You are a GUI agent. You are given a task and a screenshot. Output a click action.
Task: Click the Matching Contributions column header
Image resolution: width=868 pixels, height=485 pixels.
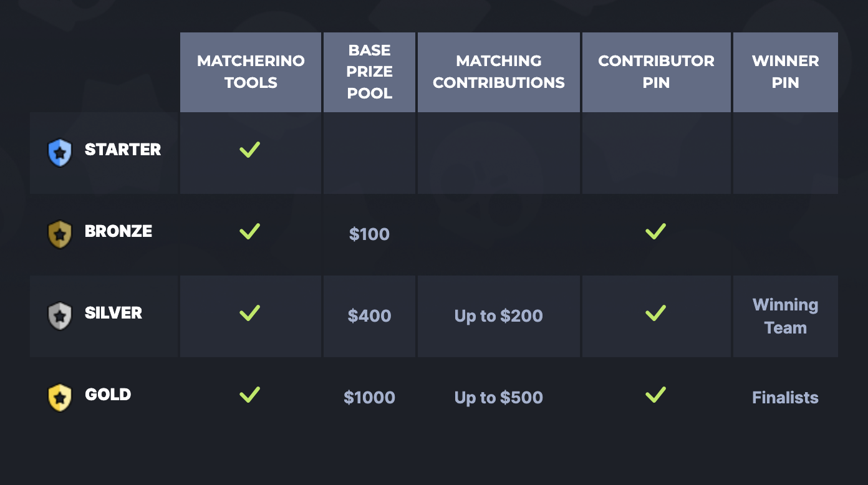tap(499, 72)
